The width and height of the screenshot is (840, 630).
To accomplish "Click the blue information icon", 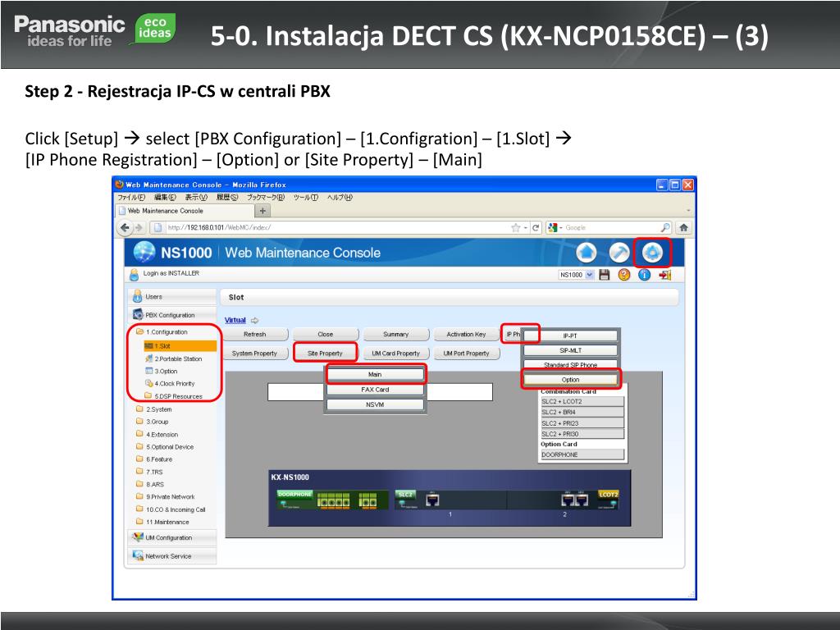I will (644, 275).
